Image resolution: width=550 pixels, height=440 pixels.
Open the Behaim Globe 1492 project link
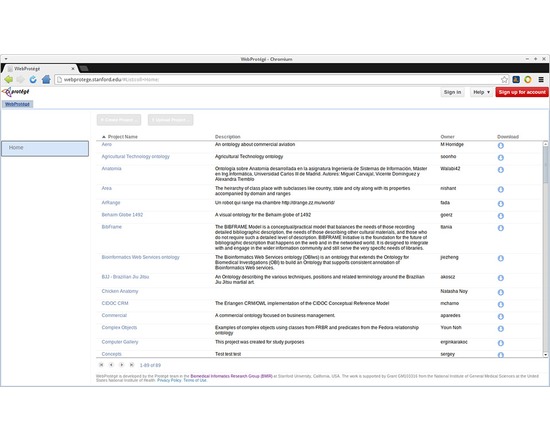pyautogui.click(x=122, y=215)
